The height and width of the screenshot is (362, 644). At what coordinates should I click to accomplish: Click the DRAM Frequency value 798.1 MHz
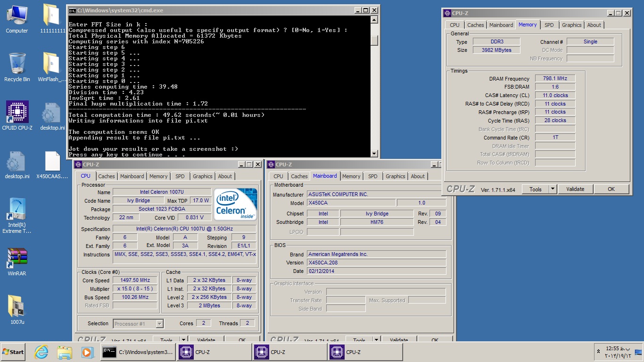tap(555, 79)
